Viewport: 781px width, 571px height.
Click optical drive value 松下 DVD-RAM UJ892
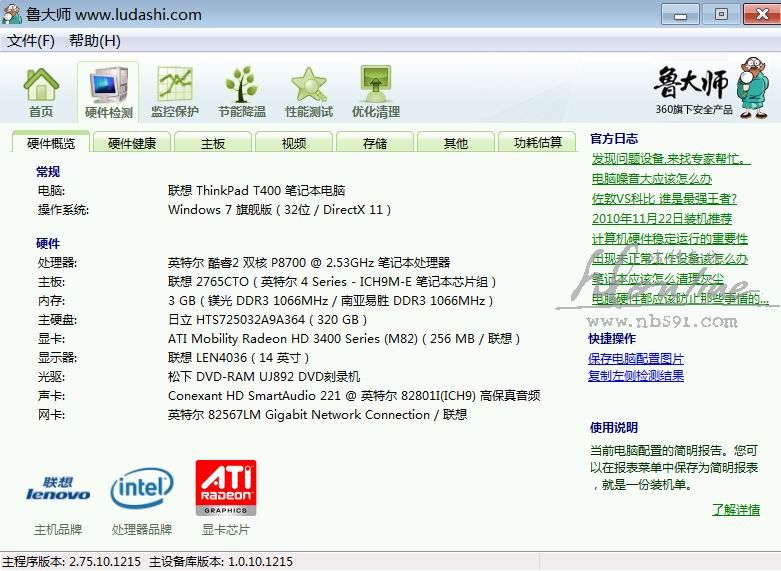(264, 377)
